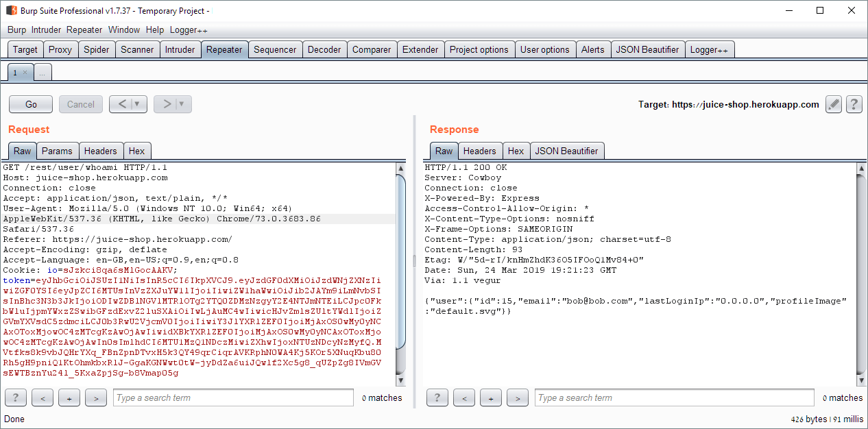Go to previous request search match
Image resolution: width=868 pixels, height=429 pixels.
tap(43, 397)
